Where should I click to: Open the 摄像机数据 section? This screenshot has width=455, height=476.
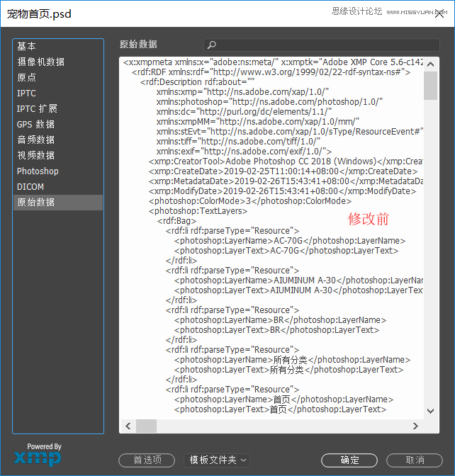[57, 62]
